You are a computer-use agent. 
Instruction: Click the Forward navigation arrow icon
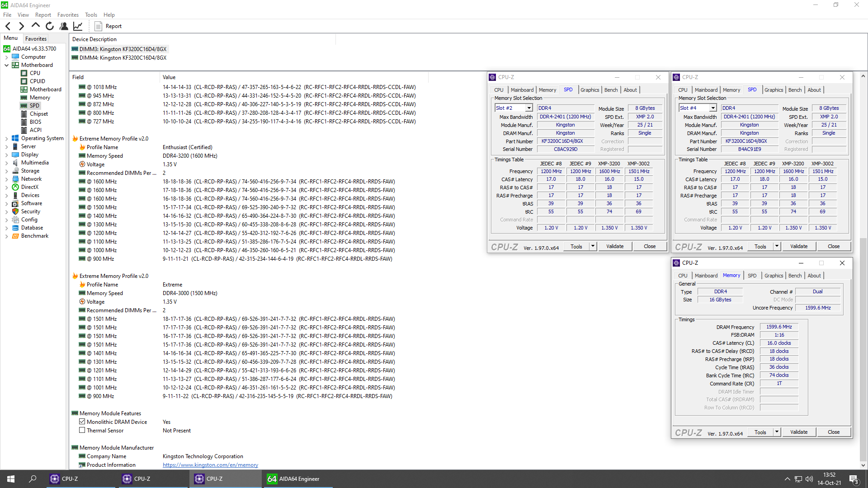[x=21, y=26]
